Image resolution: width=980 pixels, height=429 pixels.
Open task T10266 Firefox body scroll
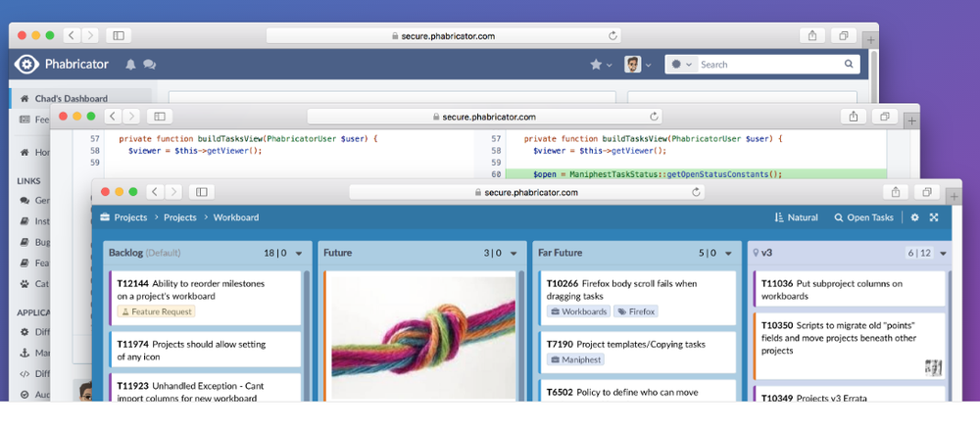point(638,298)
